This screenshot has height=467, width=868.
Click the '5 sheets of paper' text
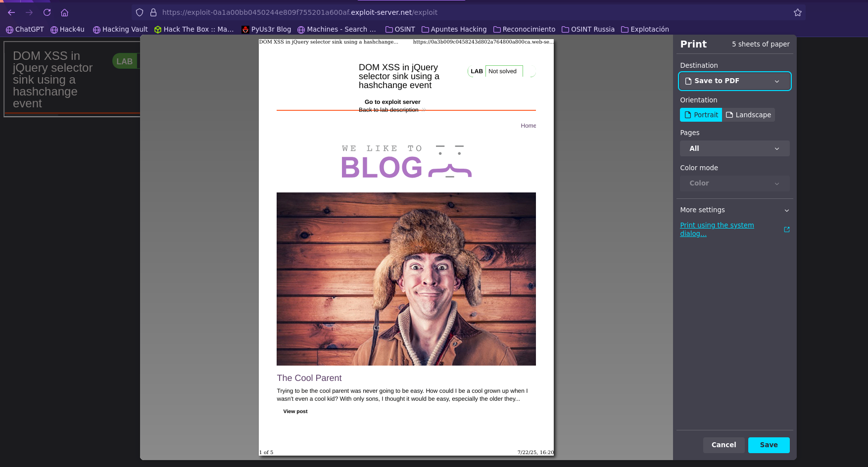761,44
